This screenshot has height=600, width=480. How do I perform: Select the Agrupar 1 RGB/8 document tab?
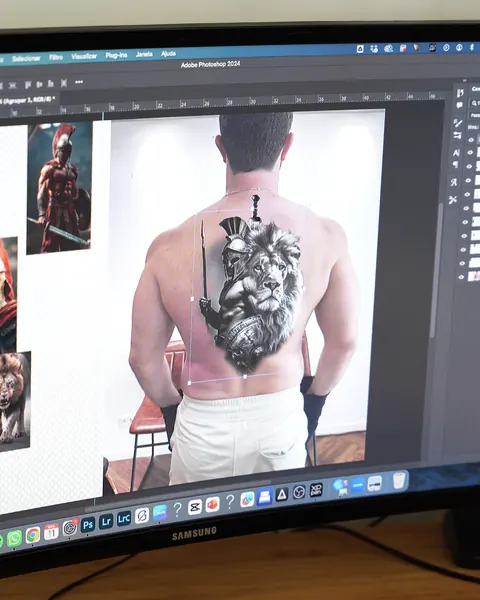[28, 100]
